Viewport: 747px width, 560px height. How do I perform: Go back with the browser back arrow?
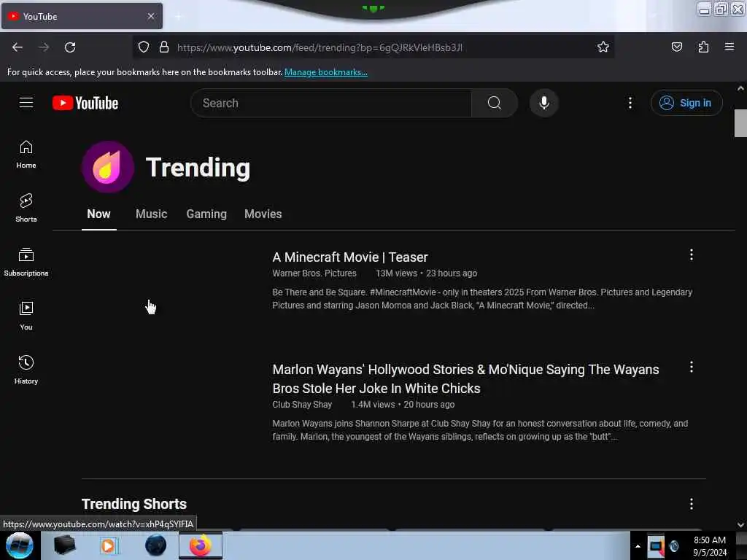point(18,47)
